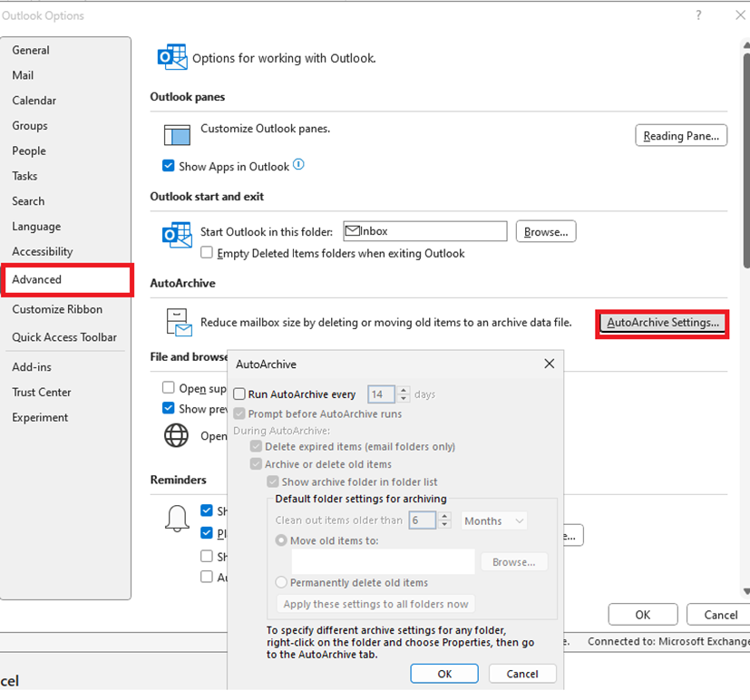Increase Clean out items older than value
750x700 pixels.
click(x=444, y=517)
